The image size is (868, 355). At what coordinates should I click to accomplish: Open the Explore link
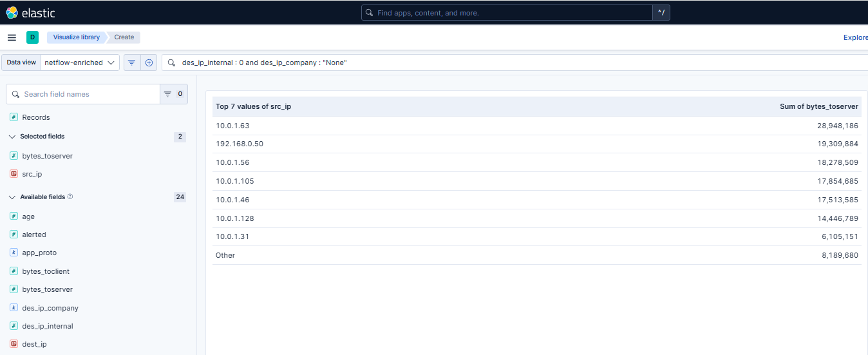point(855,37)
